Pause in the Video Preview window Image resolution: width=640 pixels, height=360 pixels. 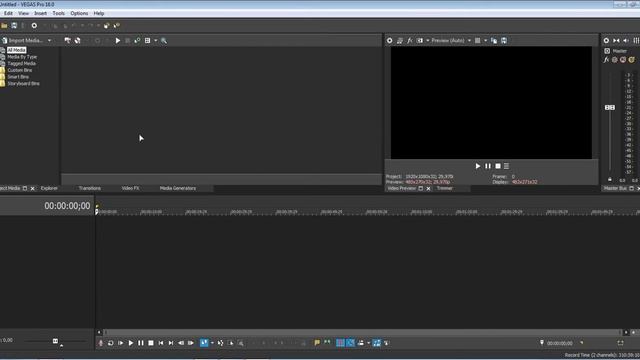click(488, 166)
